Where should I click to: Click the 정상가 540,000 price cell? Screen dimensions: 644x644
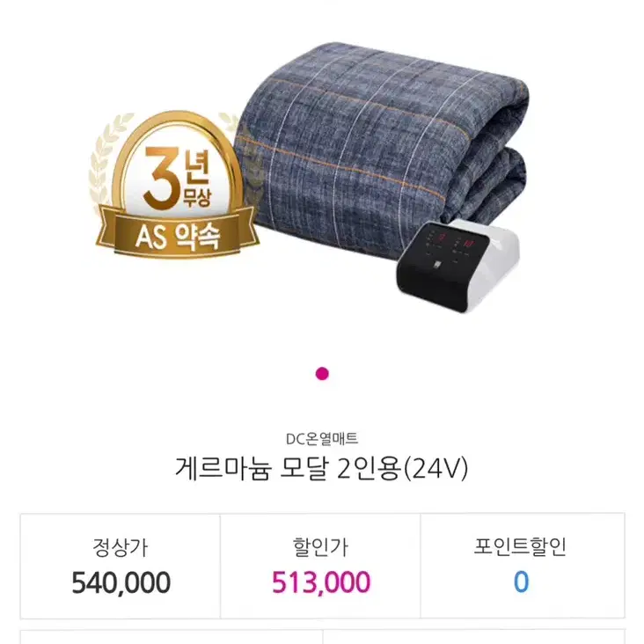pos(121,566)
